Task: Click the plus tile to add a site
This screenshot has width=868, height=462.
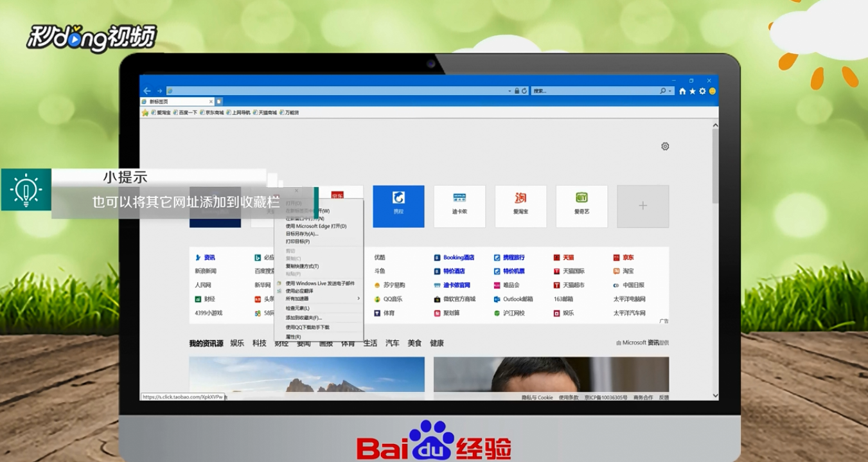Action: click(x=642, y=206)
